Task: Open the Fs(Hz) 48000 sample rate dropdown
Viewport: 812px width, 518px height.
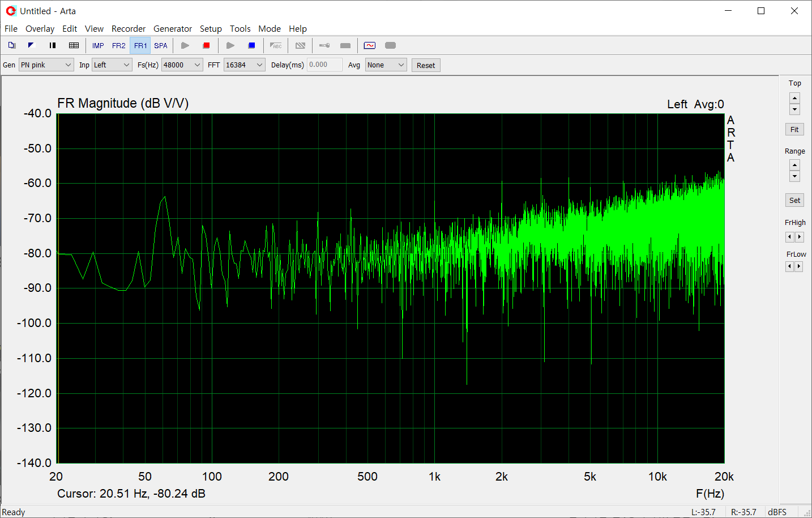Action: 182,65
